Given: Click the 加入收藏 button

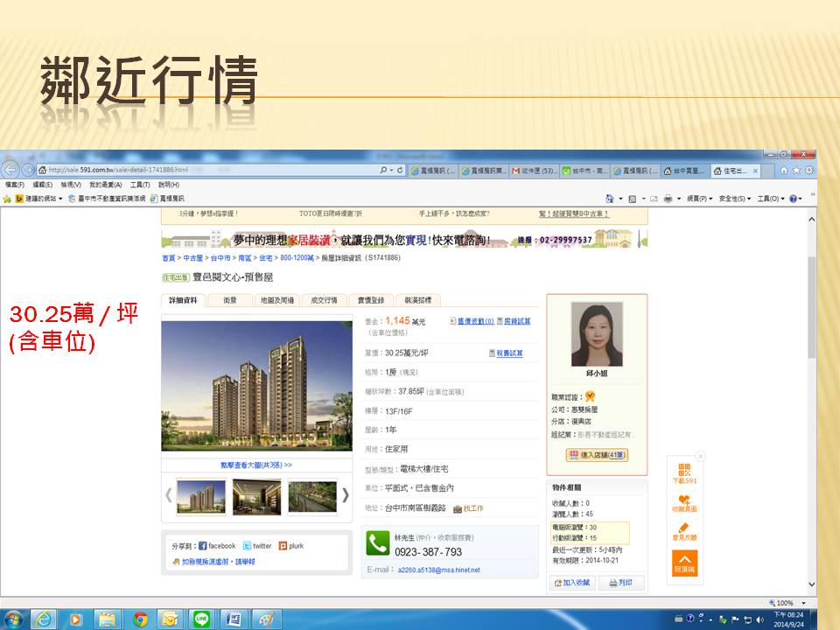Looking at the screenshot, I should tap(571, 583).
